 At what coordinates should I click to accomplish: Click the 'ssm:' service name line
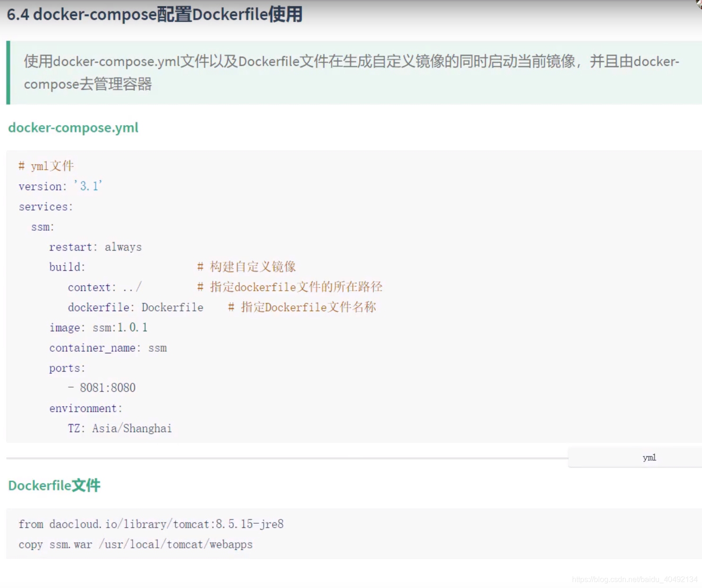coord(43,227)
